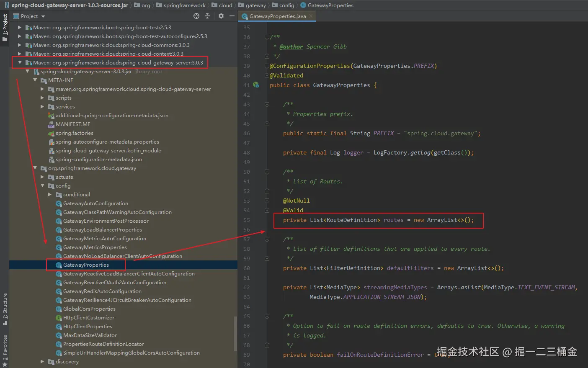Click the class icon on GatewayProperties.java tab
Image resolution: width=588 pixels, height=368 pixels.
tap(245, 16)
